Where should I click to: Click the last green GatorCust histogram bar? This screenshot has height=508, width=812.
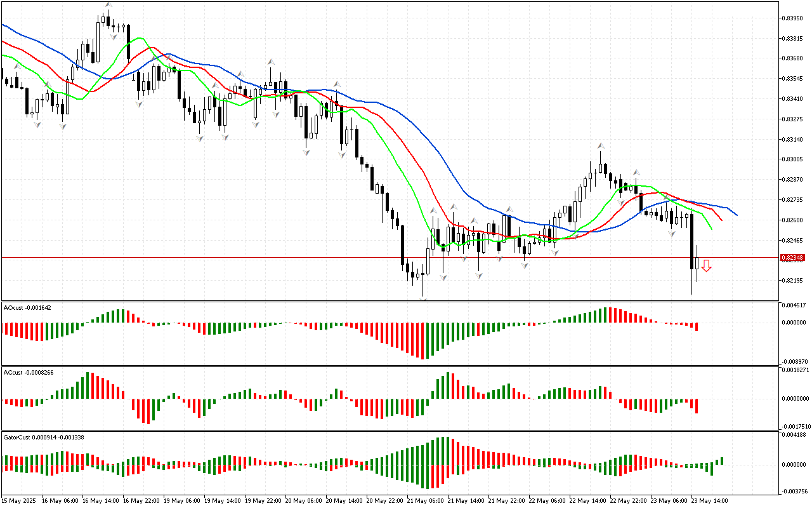click(x=722, y=460)
